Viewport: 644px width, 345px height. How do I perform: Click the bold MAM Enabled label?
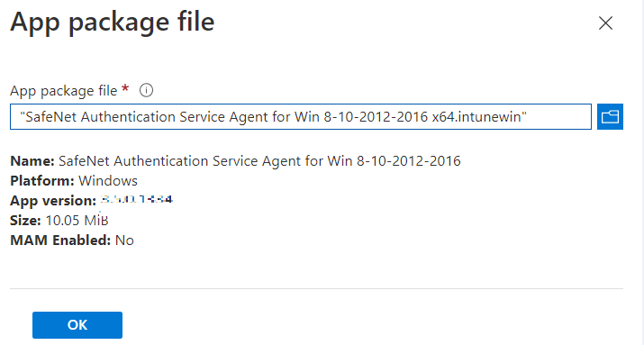click(x=60, y=241)
